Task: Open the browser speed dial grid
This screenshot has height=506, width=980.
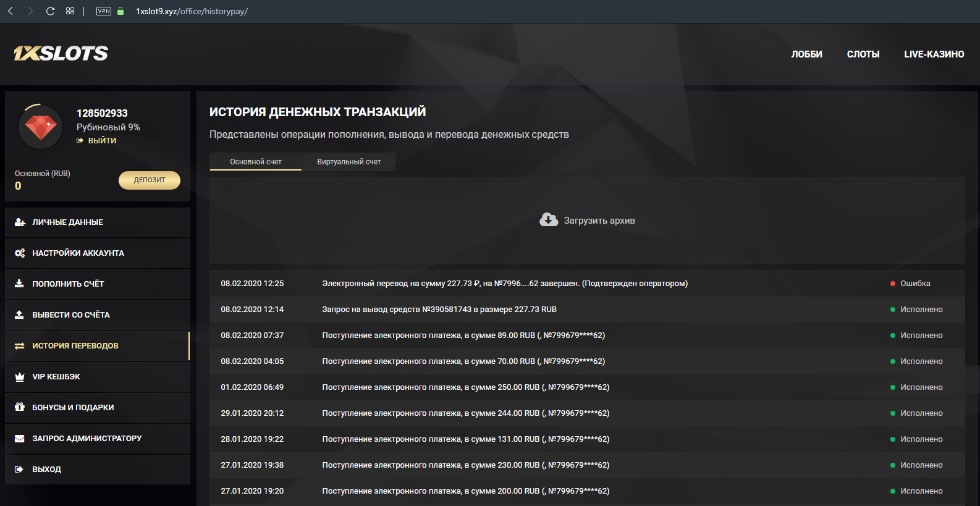Action: [x=70, y=11]
